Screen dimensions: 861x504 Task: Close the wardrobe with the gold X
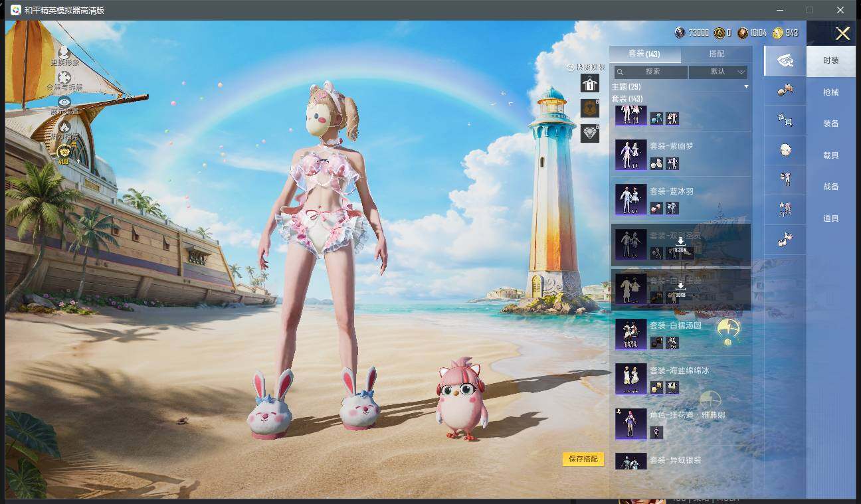[842, 33]
